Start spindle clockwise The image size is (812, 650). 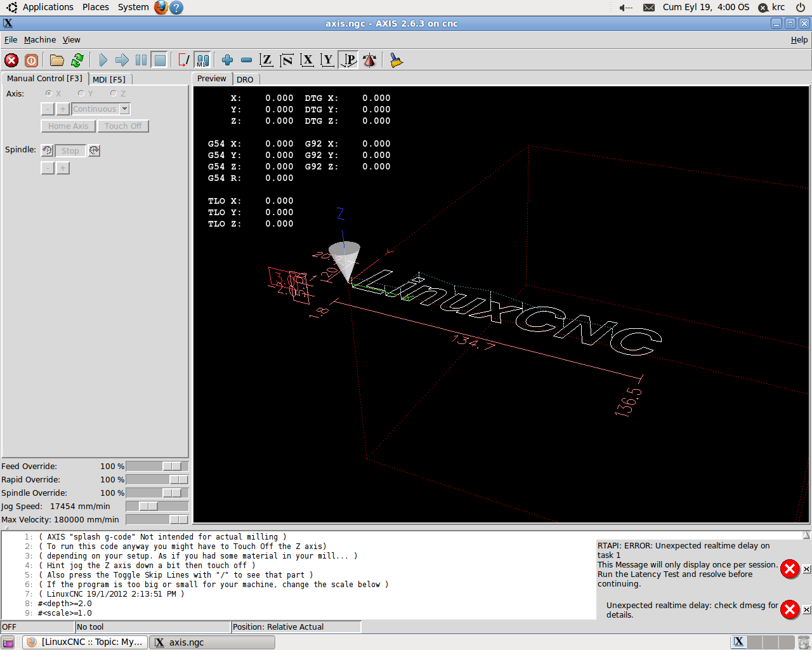94,150
